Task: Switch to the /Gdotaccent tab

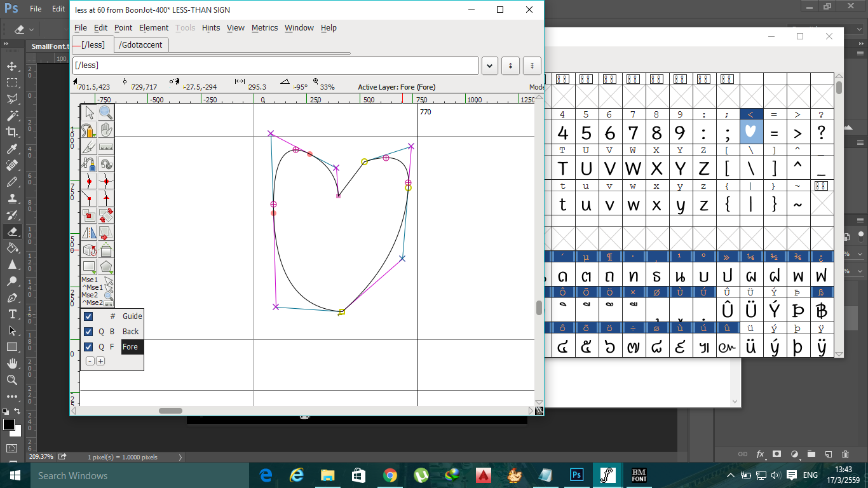Action: pyautogui.click(x=140, y=44)
